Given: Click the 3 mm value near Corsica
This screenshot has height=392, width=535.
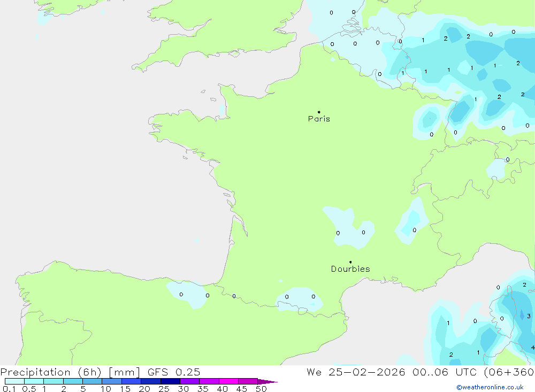Looking at the screenshot, I should coord(529,316).
